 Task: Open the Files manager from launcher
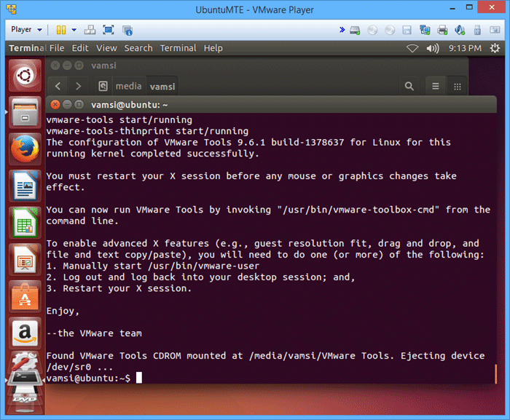[25, 112]
